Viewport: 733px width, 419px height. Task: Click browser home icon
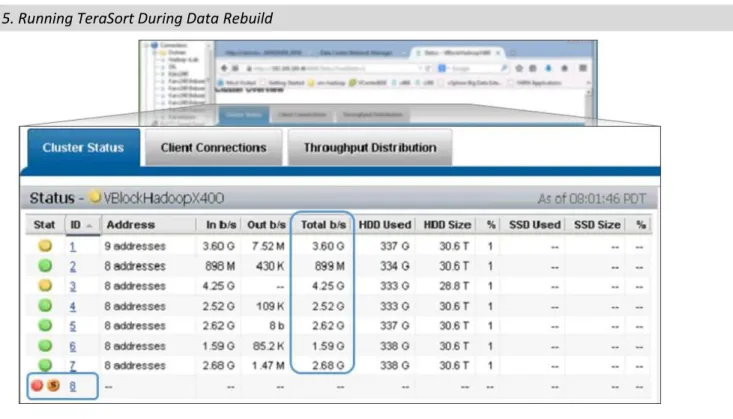tap(565, 68)
